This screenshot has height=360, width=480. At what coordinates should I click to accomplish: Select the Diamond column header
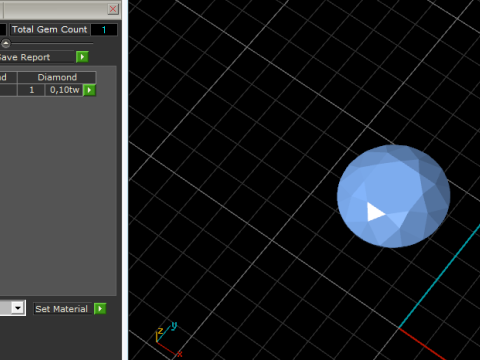[x=57, y=77]
